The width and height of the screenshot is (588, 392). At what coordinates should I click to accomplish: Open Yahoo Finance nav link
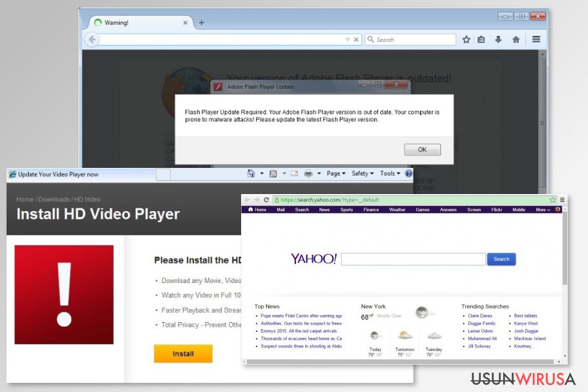[x=371, y=210]
